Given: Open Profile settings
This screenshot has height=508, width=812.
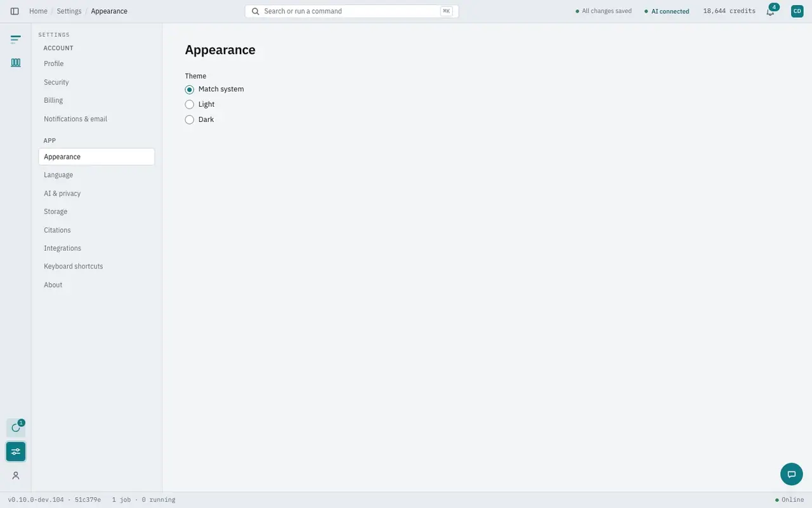Looking at the screenshot, I should coord(96,63).
